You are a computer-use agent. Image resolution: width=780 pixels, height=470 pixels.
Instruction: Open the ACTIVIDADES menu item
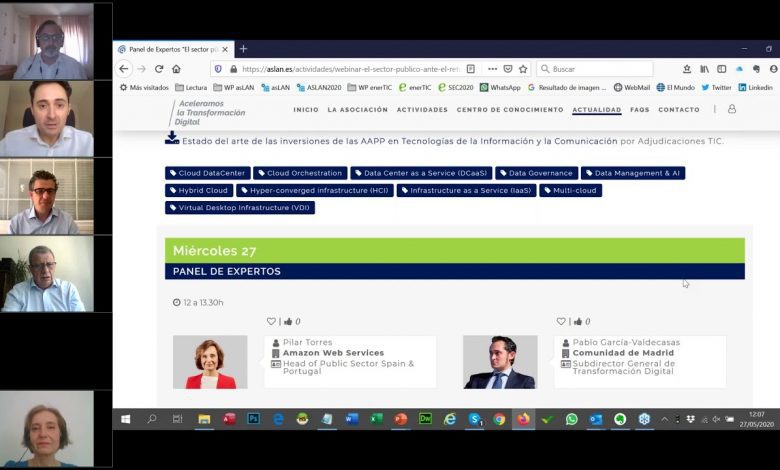coord(422,109)
